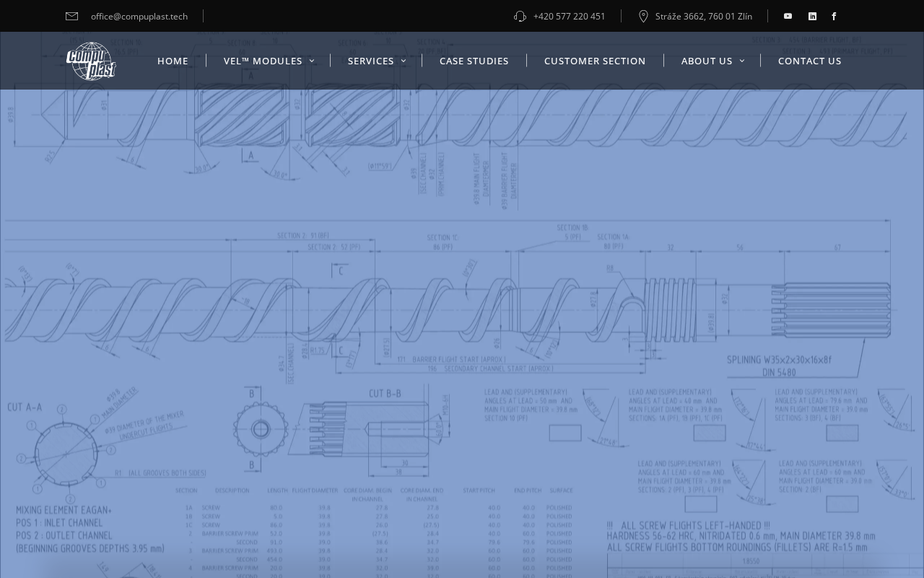This screenshot has width=924, height=578.
Task: Click the envelope email icon
Action: 72,16
